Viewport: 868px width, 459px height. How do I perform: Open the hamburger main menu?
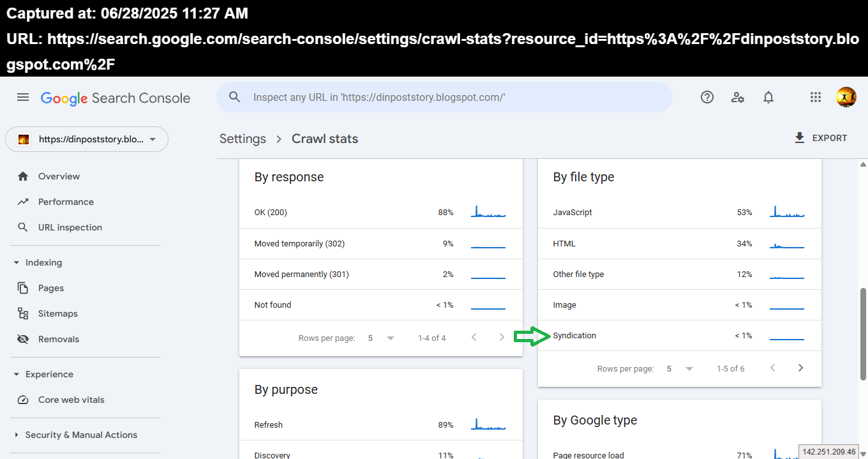point(23,98)
